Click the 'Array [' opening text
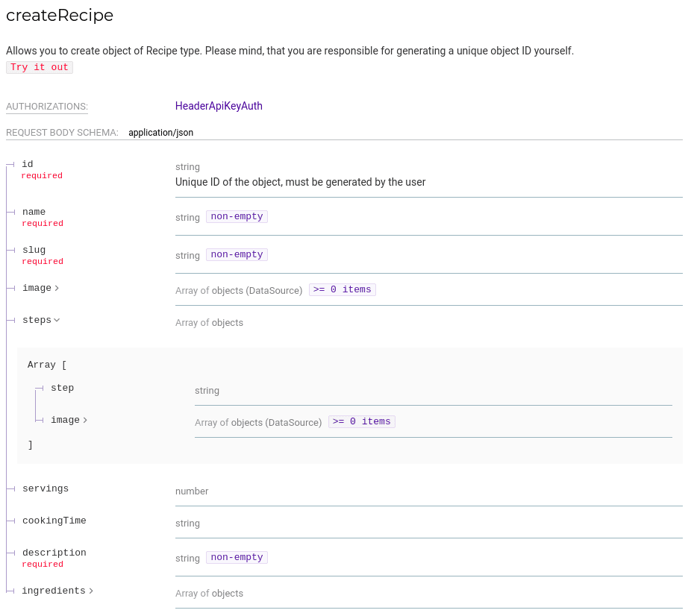 [47, 365]
